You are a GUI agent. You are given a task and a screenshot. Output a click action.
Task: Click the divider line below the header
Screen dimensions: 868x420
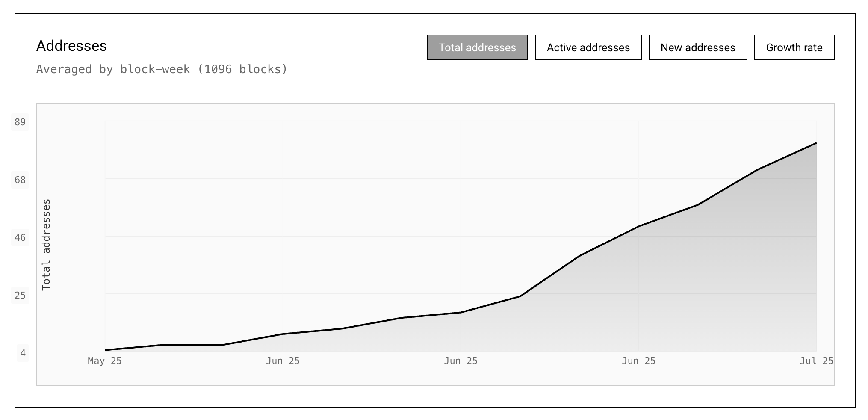[435, 89]
